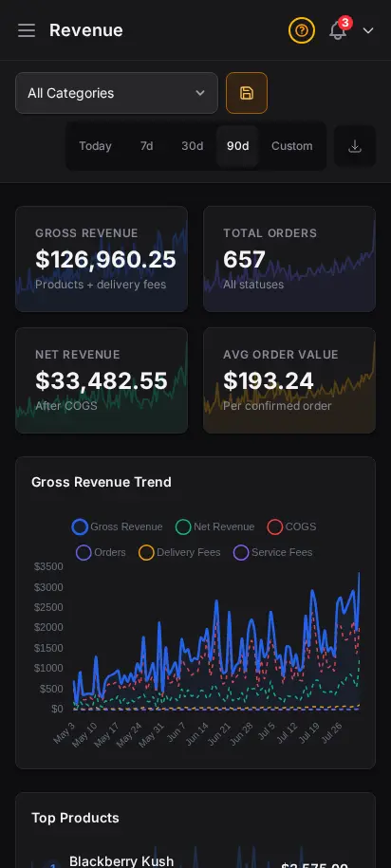Select the 7d date range
Viewport: 391px width, 868px height.
[x=146, y=146]
